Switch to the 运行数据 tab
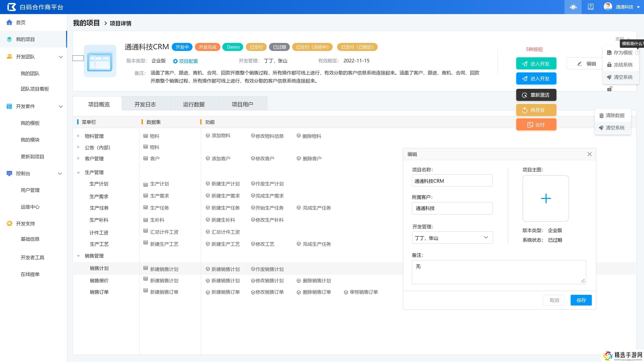The height and width of the screenshot is (362, 644). click(194, 104)
